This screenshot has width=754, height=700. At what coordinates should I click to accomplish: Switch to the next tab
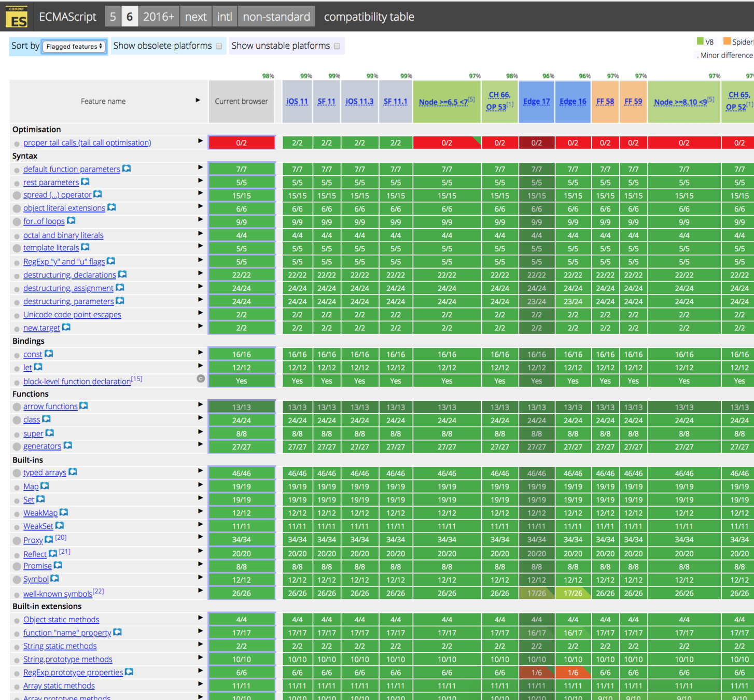click(x=196, y=17)
